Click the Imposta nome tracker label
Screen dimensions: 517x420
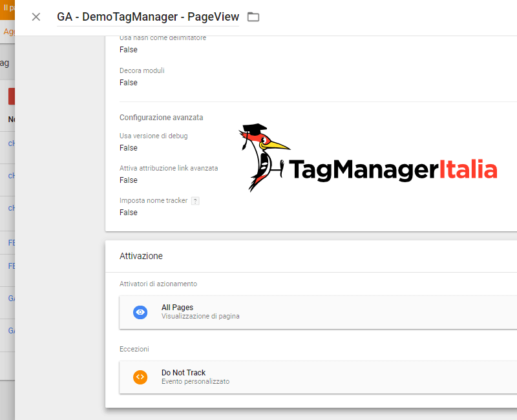(x=153, y=200)
